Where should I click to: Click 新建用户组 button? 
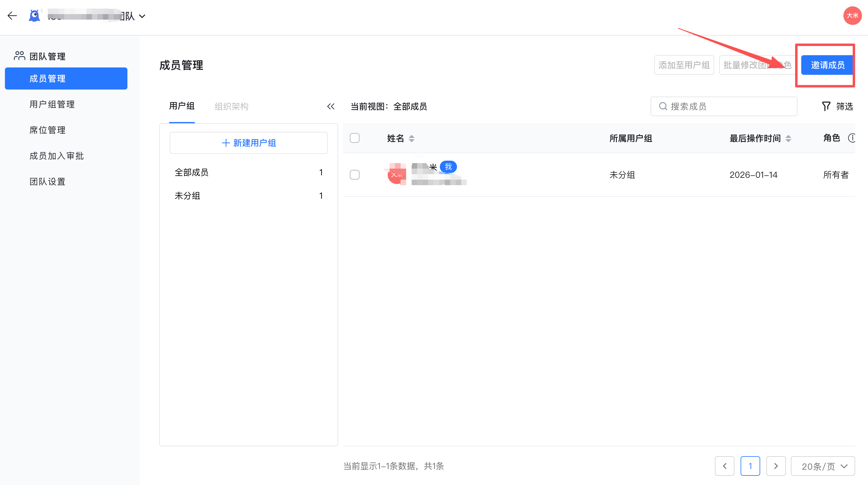click(x=249, y=143)
